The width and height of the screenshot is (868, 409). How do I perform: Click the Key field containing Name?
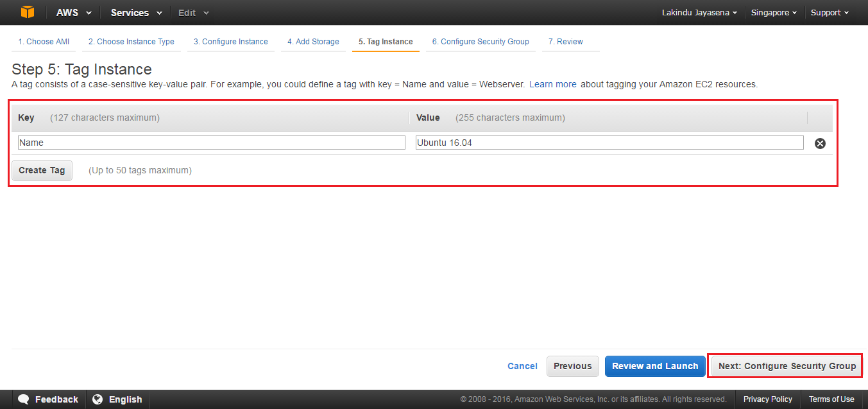tap(212, 143)
